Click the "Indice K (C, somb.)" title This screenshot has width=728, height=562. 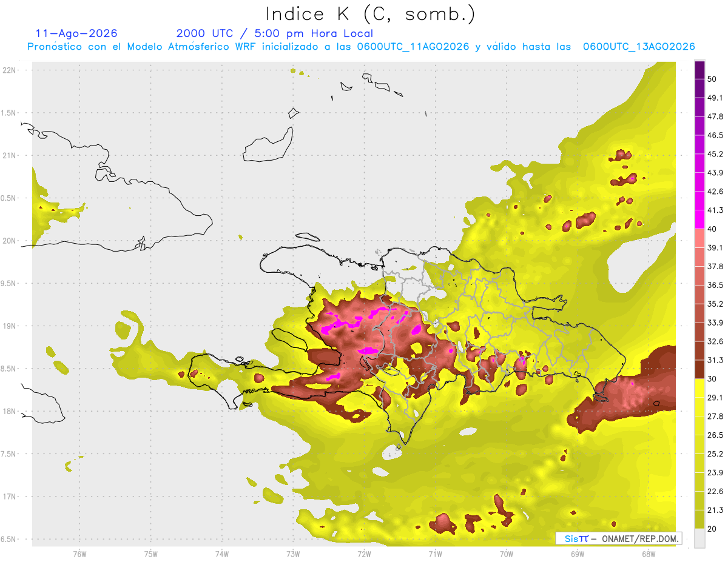coord(371,14)
